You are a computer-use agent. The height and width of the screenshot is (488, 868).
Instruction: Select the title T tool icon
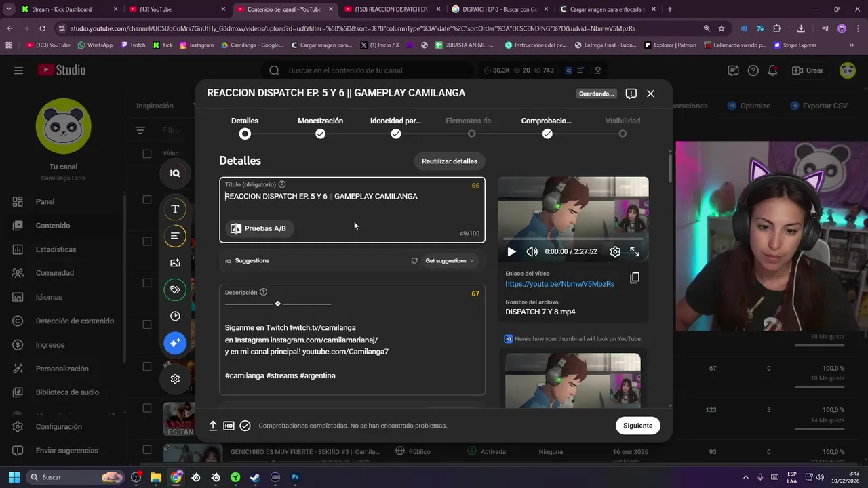[175, 209]
